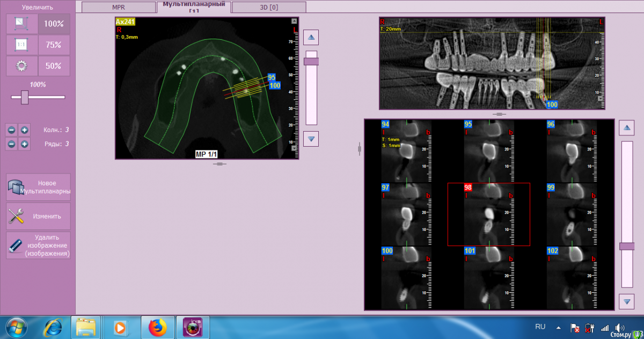Open the 3D [0] tab
The width and height of the screenshot is (644, 339).
[269, 7]
